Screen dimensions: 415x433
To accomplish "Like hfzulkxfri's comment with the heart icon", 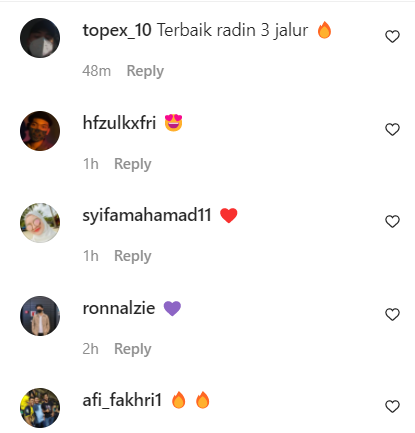I will coord(392,129).
